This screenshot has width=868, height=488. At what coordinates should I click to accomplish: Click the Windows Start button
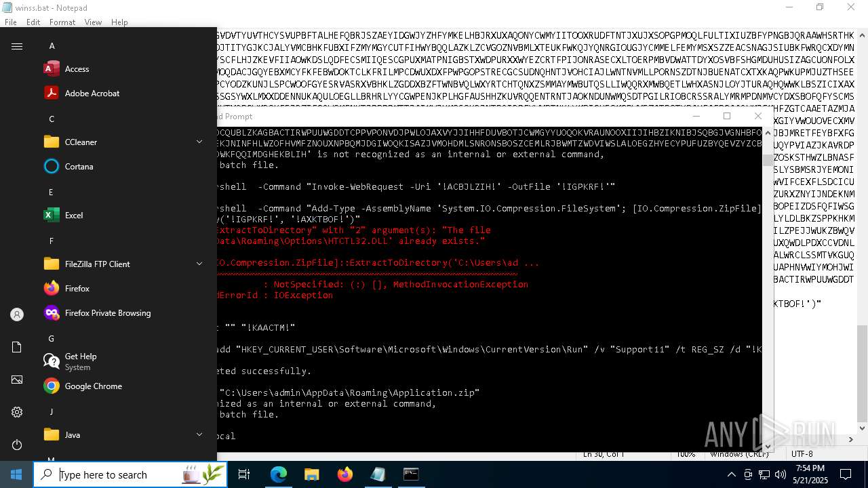click(x=16, y=474)
